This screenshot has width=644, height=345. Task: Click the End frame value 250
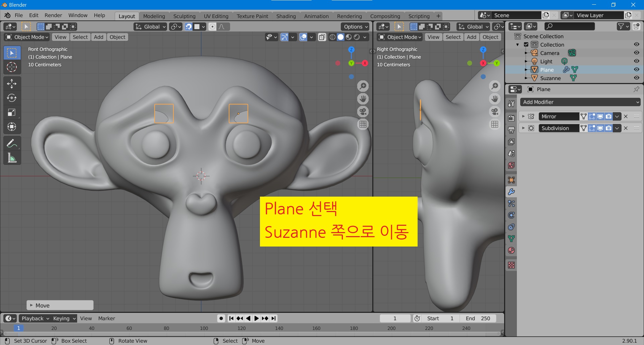click(x=478, y=319)
